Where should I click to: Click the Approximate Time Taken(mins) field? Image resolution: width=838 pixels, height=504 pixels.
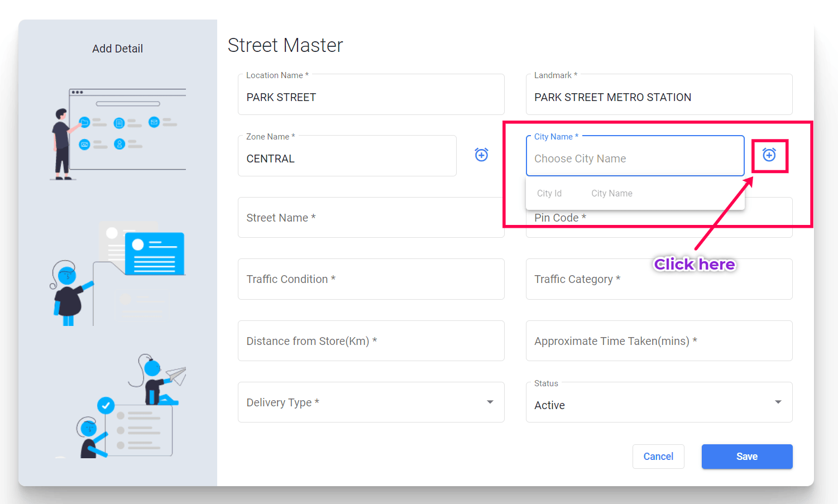click(659, 341)
